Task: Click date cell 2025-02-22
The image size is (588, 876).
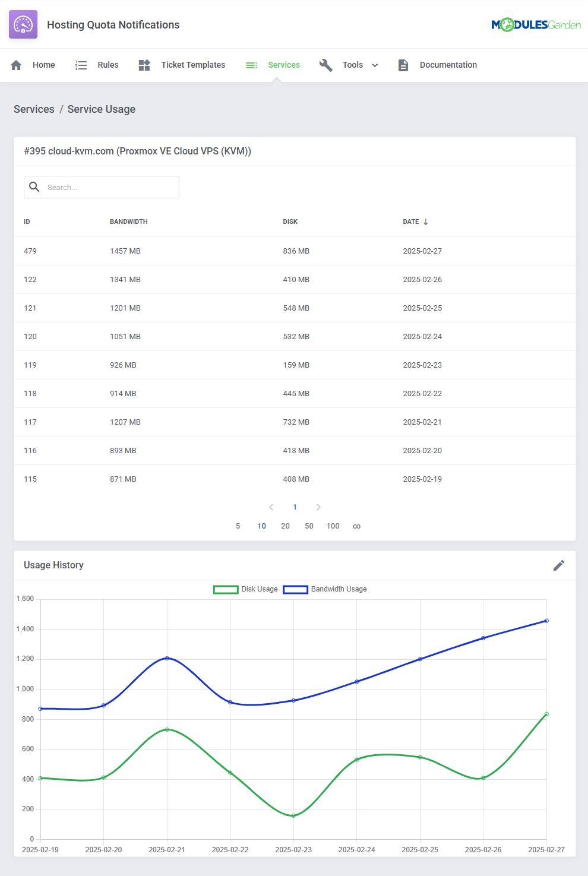Action: [x=422, y=394]
